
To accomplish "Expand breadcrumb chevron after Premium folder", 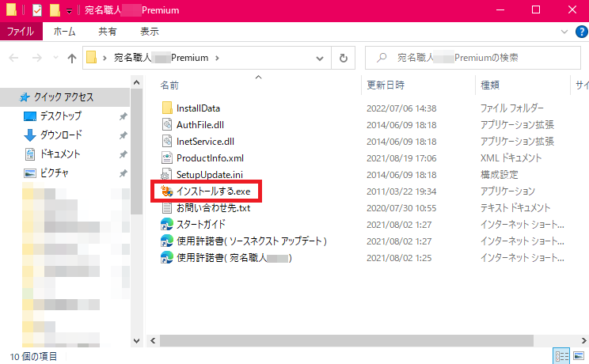I will pos(217,59).
